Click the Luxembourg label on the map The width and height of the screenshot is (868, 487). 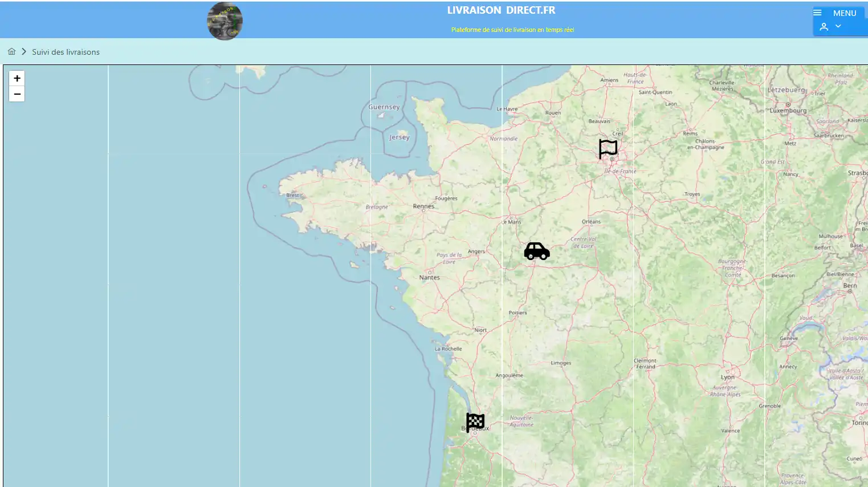pyautogui.click(x=788, y=111)
